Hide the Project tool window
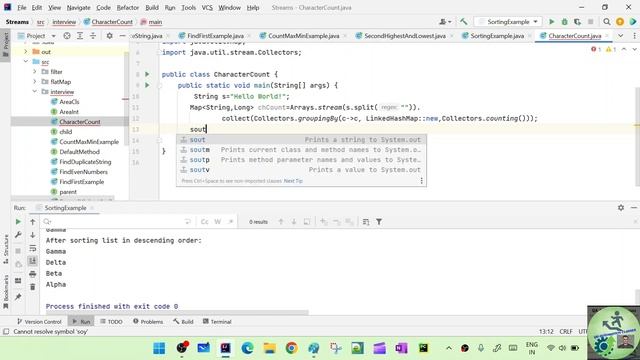 (122, 36)
